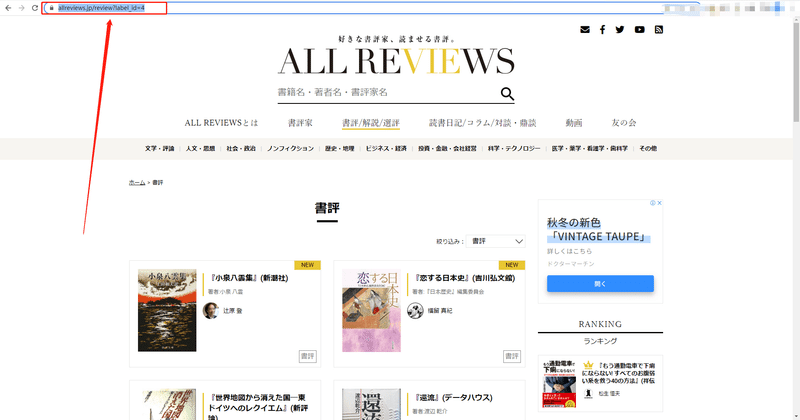The width and height of the screenshot is (800, 420).
Task: Click the 「VINTAGE TAUPE」 ad headline
Action: [x=598, y=237]
